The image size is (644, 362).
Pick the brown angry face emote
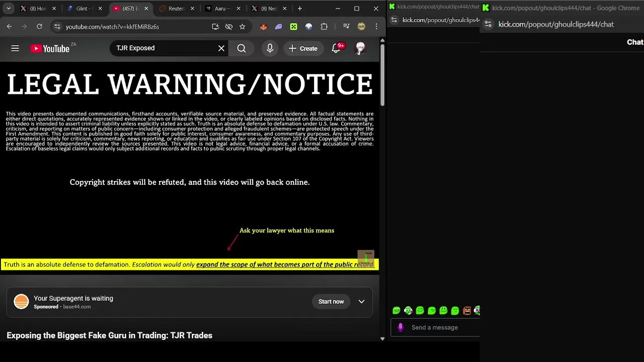(x=467, y=311)
